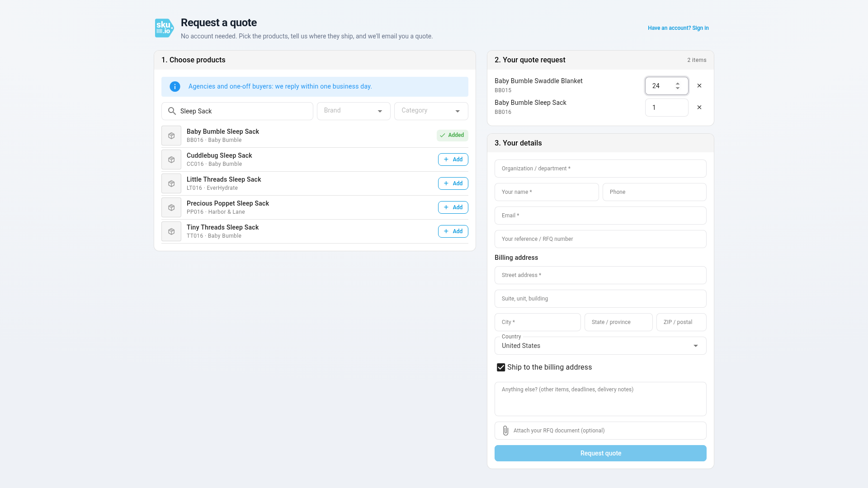Click the Email field
This screenshot has width=868, height=488.
click(x=600, y=216)
